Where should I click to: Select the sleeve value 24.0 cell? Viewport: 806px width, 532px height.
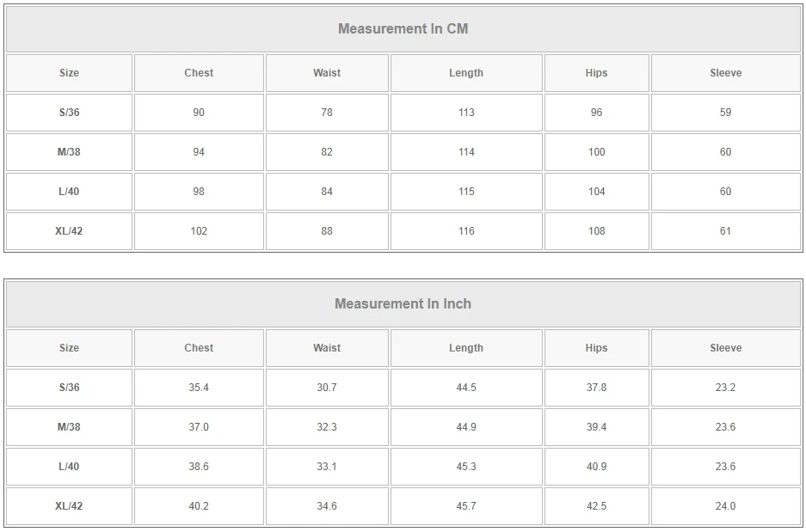[x=725, y=506]
